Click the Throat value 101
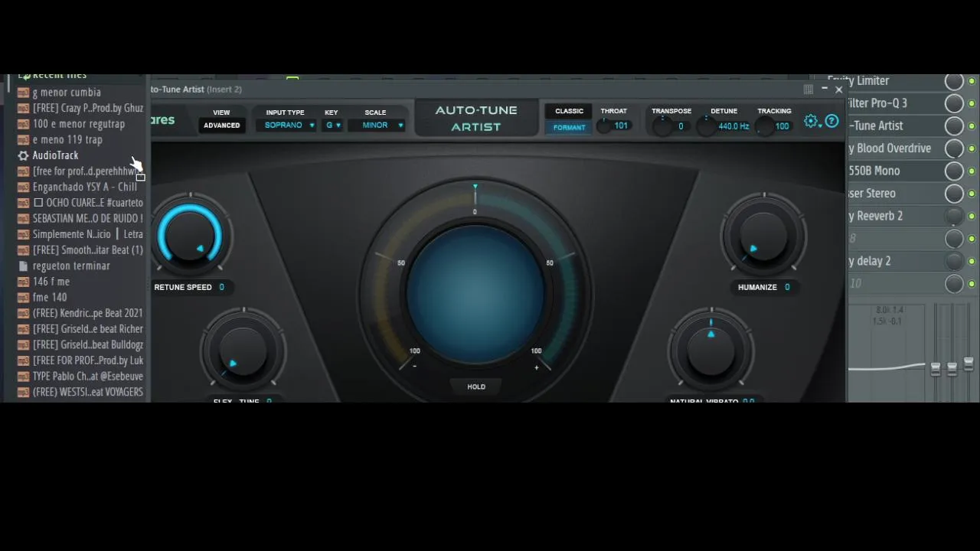This screenshot has height=551, width=980. coord(621,126)
